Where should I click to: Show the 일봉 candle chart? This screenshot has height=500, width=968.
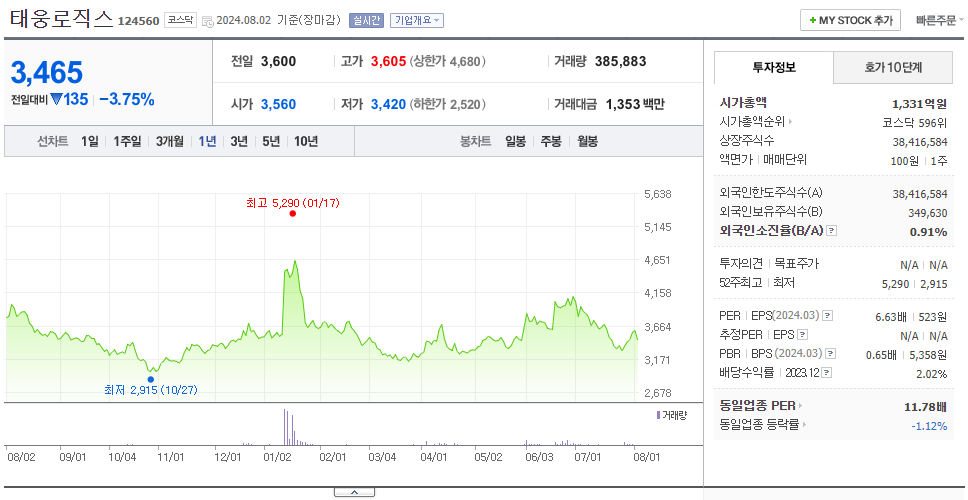(x=515, y=141)
